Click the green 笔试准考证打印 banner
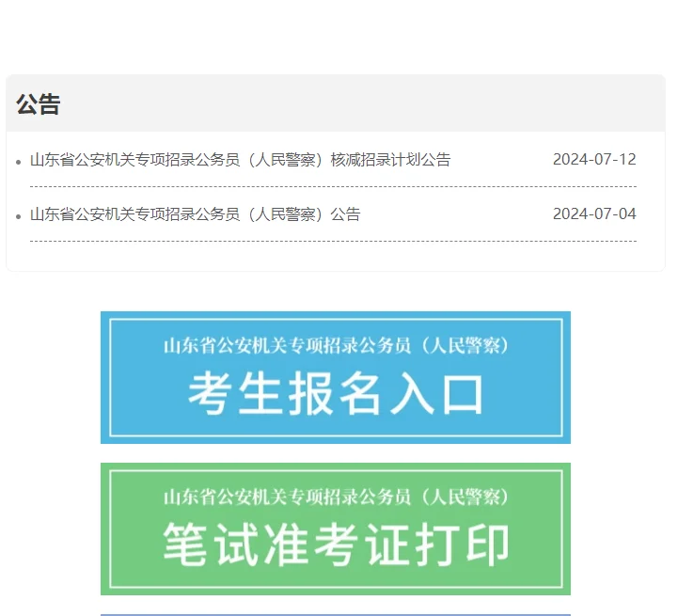This screenshot has width=677, height=616. tap(336, 529)
